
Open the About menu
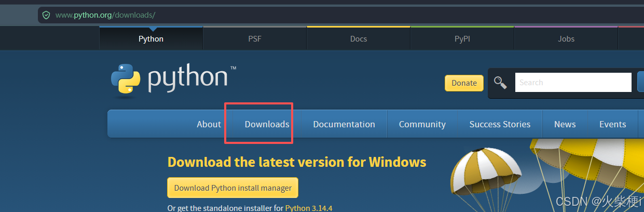coord(209,124)
